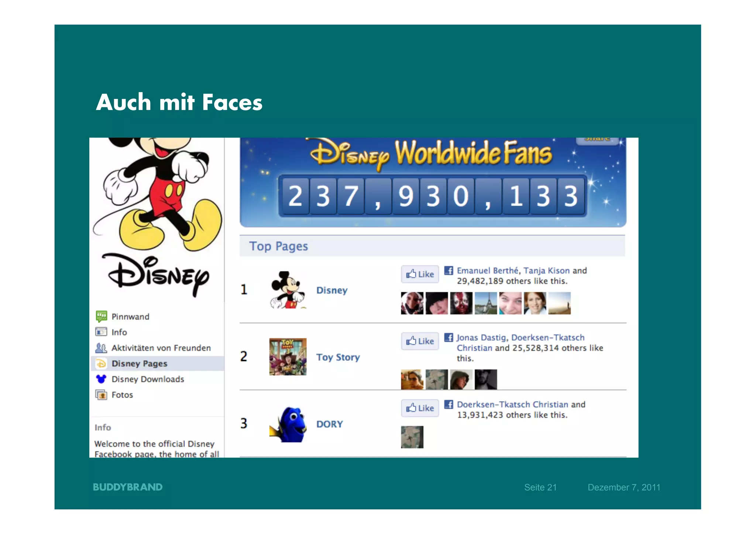Open the DORY page link
The image size is (756, 534).
[330, 424]
